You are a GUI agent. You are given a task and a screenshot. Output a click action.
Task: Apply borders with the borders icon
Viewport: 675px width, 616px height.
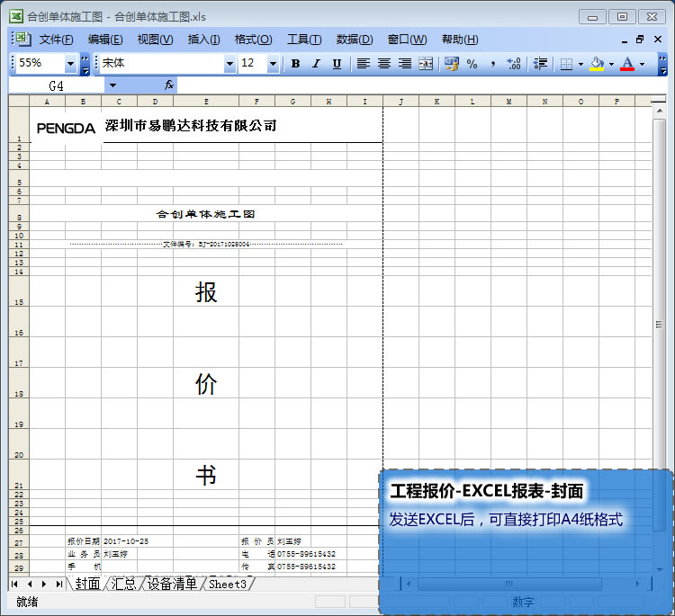tap(566, 64)
